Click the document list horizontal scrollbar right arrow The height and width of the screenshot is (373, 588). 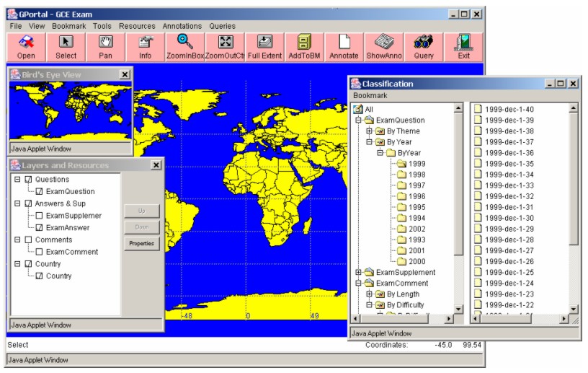(564, 319)
